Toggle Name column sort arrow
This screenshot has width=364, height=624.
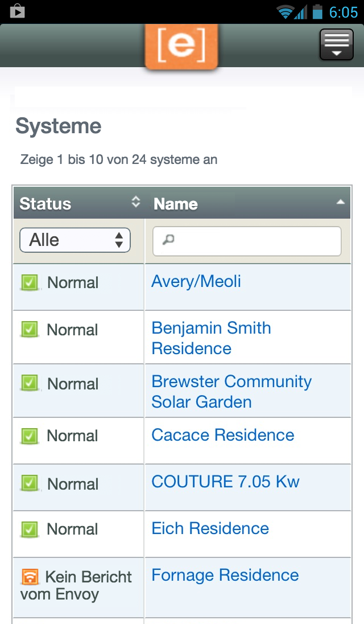click(340, 202)
